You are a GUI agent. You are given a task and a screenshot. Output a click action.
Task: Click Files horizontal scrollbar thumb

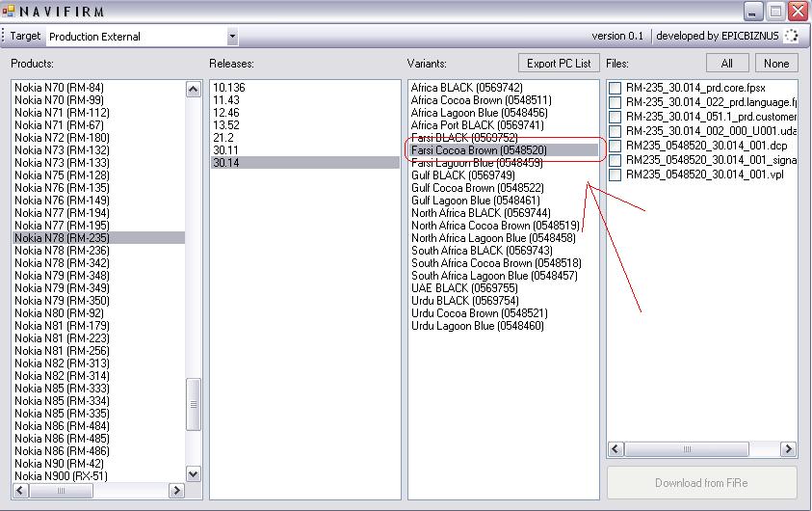click(x=687, y=448)
